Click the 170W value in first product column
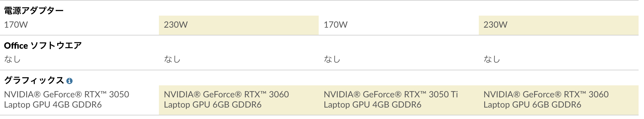Viewport: 644px width, 119px height. tap(16, 25)
